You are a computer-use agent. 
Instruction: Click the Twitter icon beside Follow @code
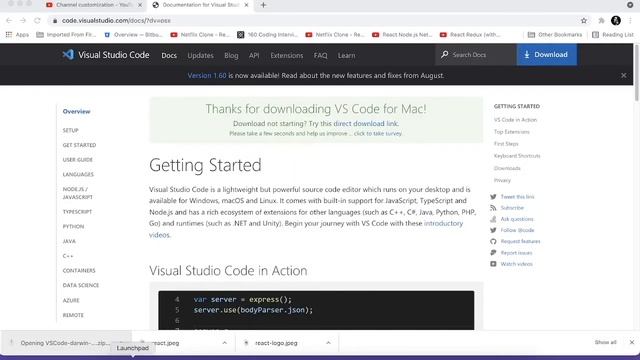point(493,230)
